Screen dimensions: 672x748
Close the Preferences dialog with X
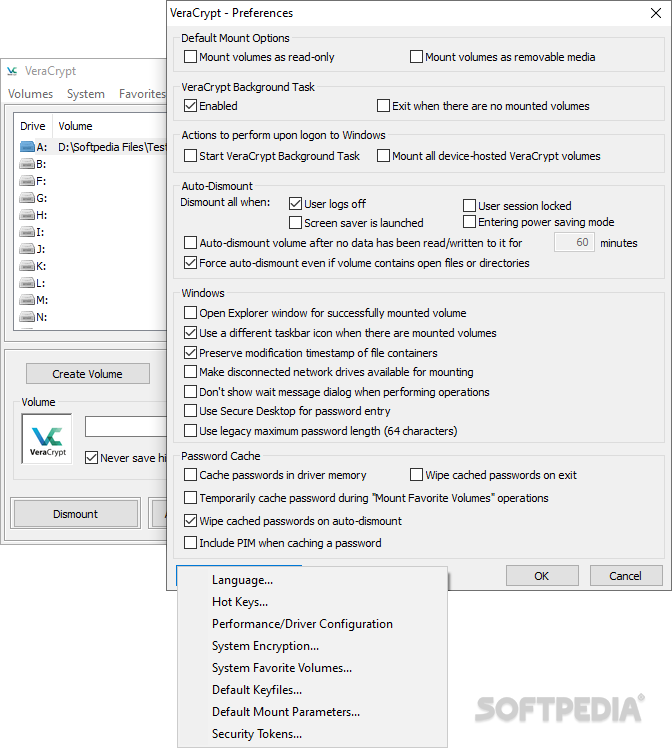click(656, 13)
